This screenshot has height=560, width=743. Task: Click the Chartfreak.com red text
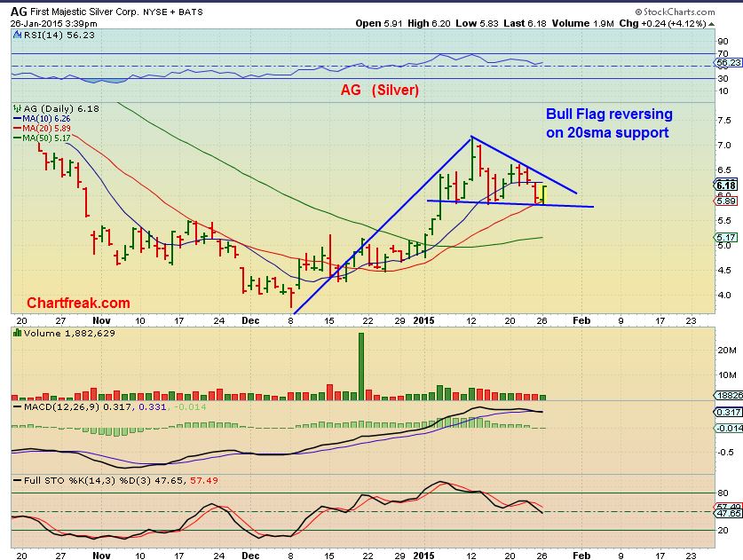tap(78, 303)
